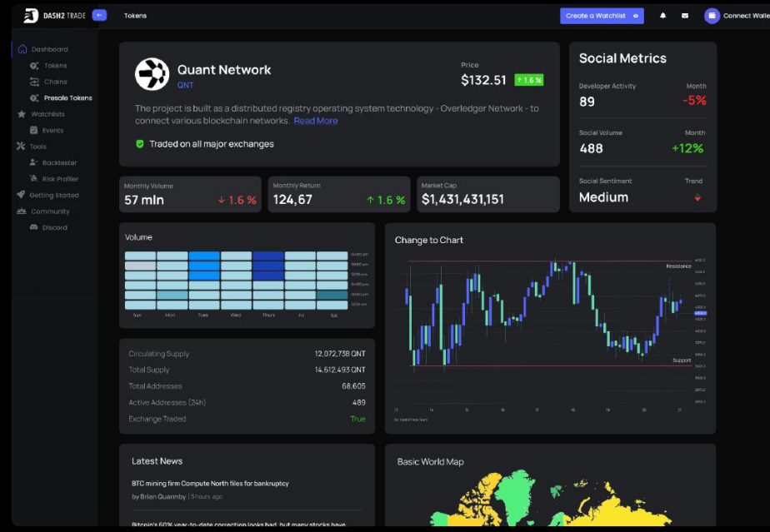The height and width of the screenshot is (532, 770).
Task: Click author name Brian Quarmby
Action: point(163,497)
